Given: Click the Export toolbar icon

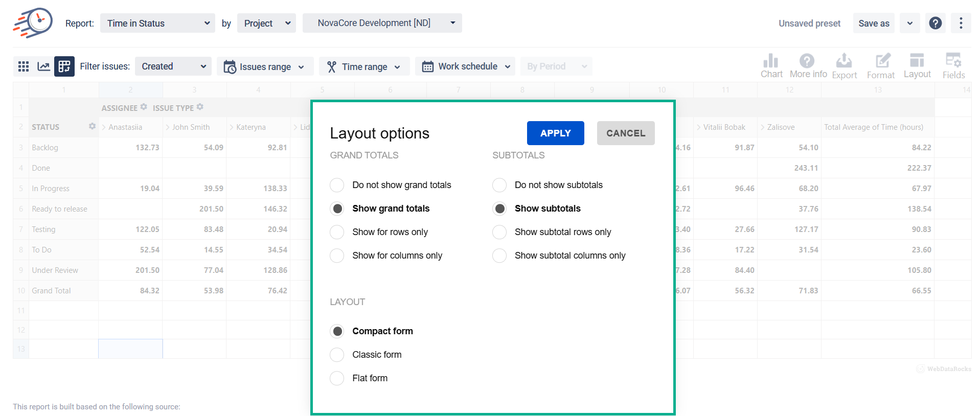Looking at the screenshot, I should 844,66.
